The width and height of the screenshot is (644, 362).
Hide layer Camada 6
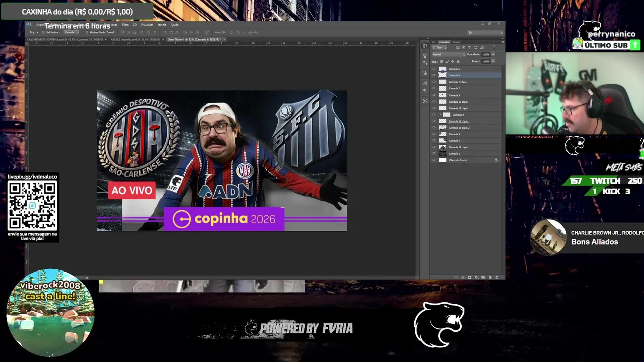[434, 69]
